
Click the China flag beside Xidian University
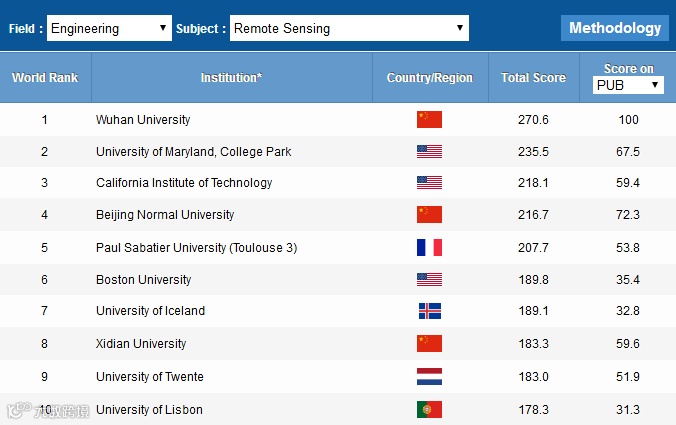point(429,344)
